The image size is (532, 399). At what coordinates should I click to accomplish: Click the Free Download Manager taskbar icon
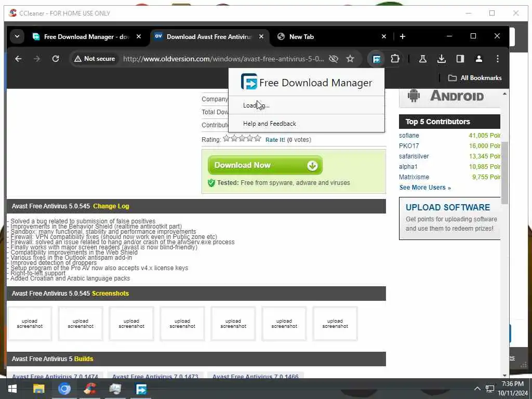(141, 389)
